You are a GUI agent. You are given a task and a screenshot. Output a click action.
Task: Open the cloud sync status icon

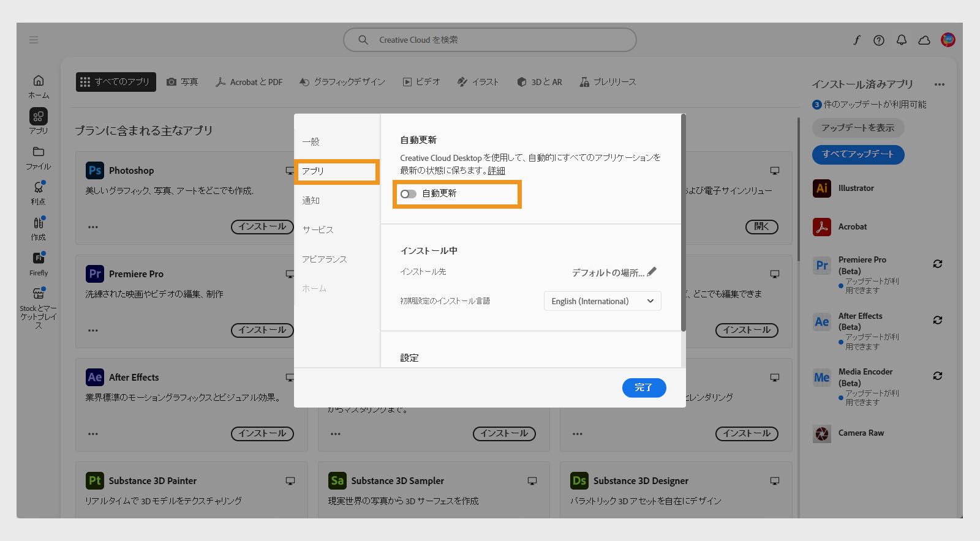pyautogui.click(x=924, y=40)
